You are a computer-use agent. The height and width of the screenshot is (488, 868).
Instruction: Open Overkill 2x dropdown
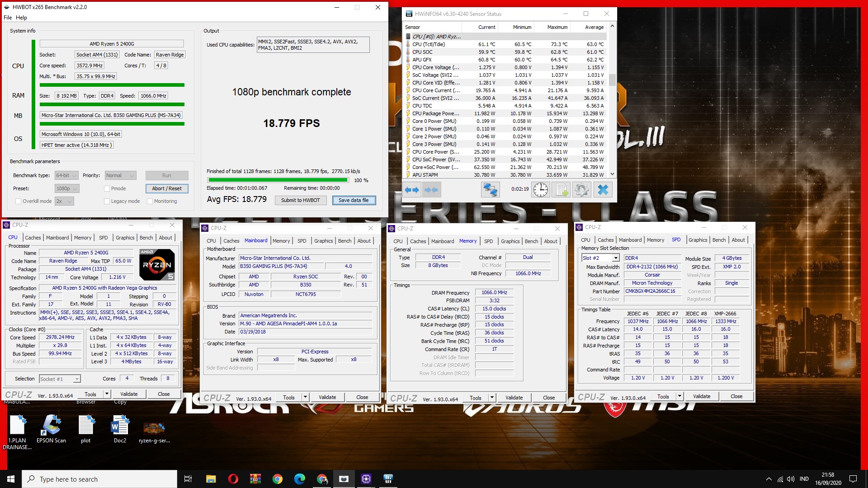64,201
